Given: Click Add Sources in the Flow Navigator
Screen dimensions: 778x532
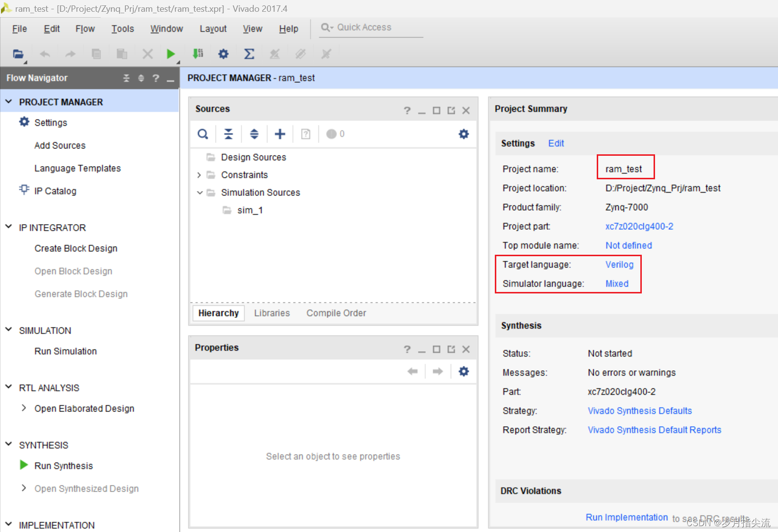Looking at the screenshot, I should tap(60, 145).
